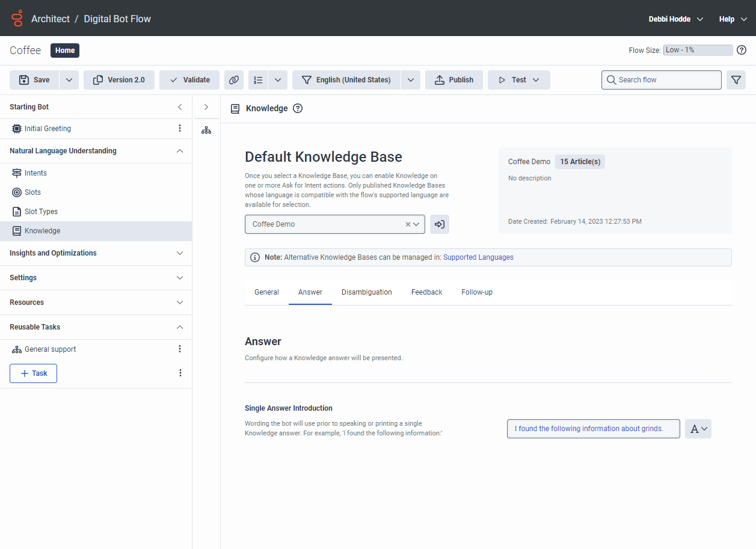Open the Save options dropdown arrow
The height and width of the screenshot is (549, 756).
click(x=69, y=80)
